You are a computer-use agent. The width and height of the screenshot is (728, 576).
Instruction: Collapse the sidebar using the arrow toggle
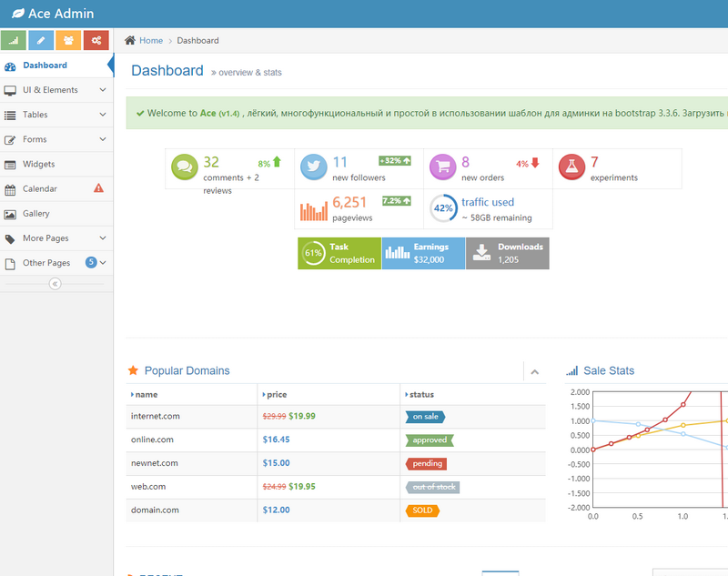pos(55,284)
